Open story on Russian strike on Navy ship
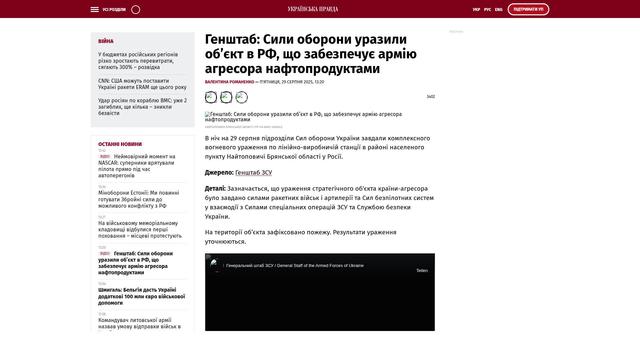 coord(142,107)
